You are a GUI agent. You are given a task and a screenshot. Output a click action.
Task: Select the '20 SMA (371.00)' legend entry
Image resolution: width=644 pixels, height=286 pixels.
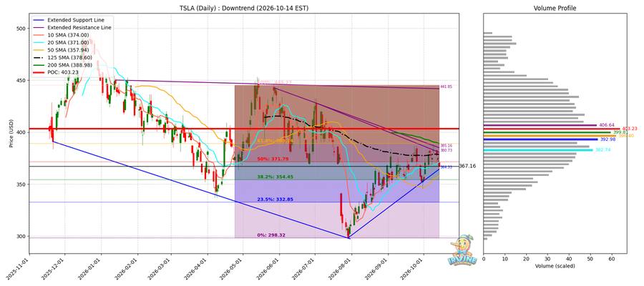[x=61, y=43]
